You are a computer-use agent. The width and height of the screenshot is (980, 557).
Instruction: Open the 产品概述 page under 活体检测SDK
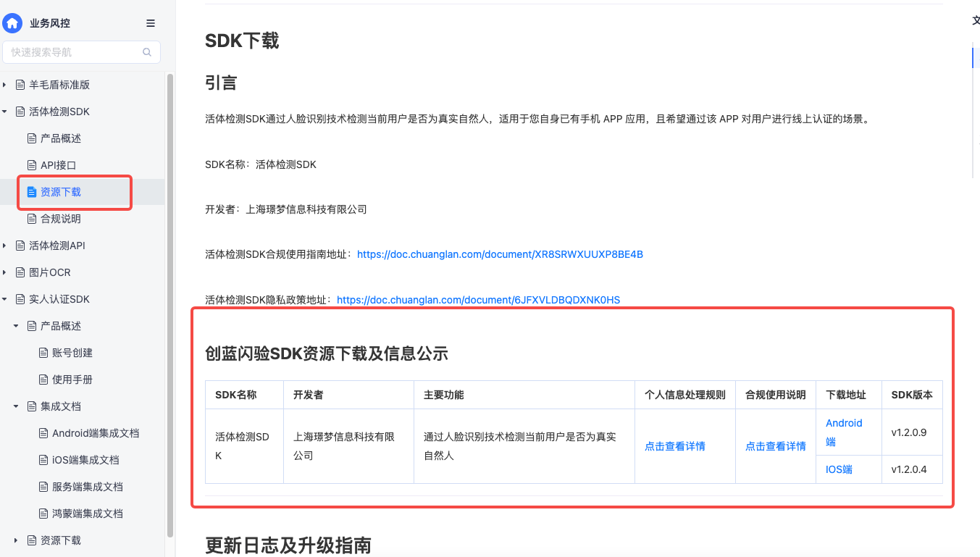61,138
